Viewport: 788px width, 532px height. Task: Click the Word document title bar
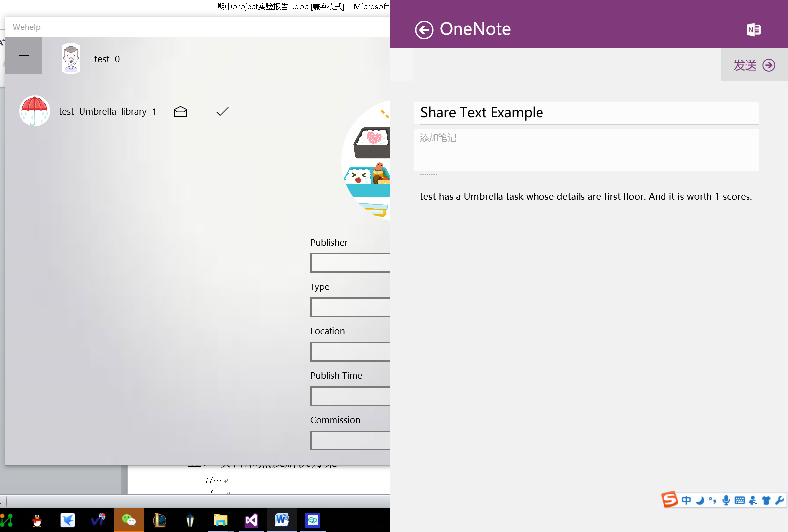point(303,7)
